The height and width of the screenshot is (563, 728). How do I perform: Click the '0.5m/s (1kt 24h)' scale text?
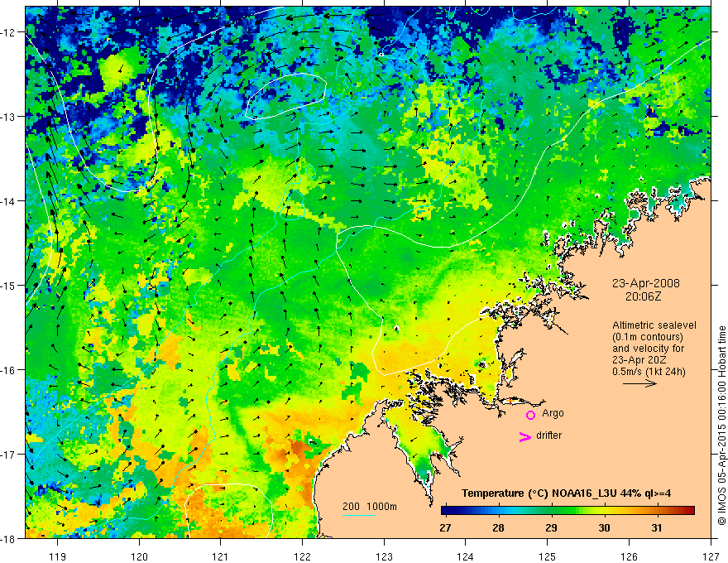[x=649, y=372]
